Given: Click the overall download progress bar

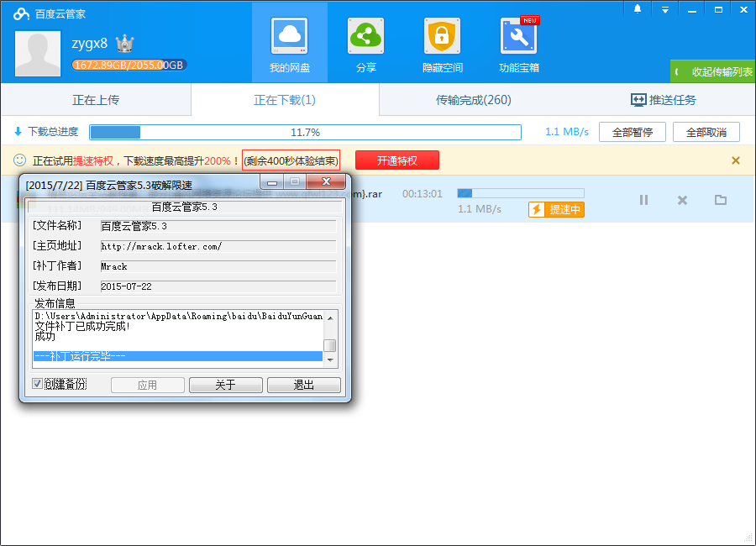Looking at the screenshot, I should click(x=305, y=132).
